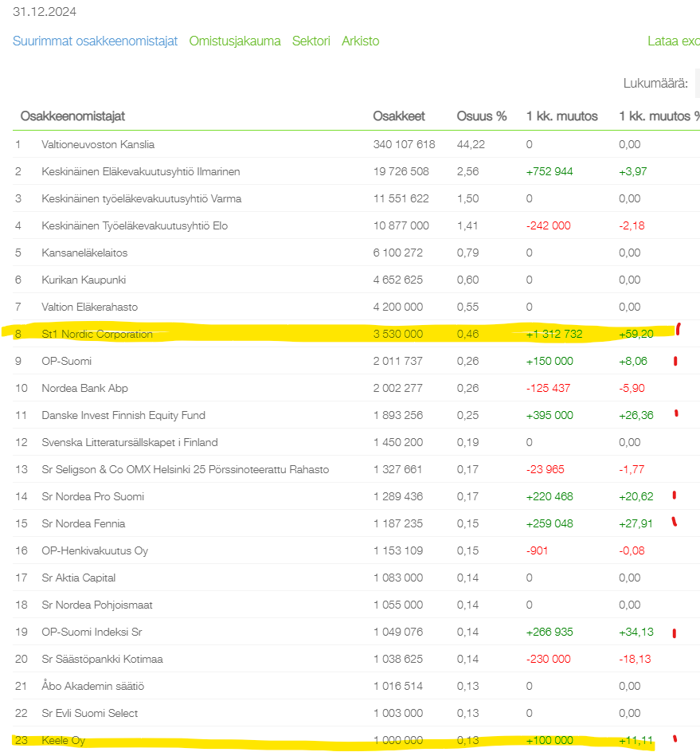This screenshot has height=752, width=700.
Task: Click share count 10 877 000
Action: [x=401, y=226]
